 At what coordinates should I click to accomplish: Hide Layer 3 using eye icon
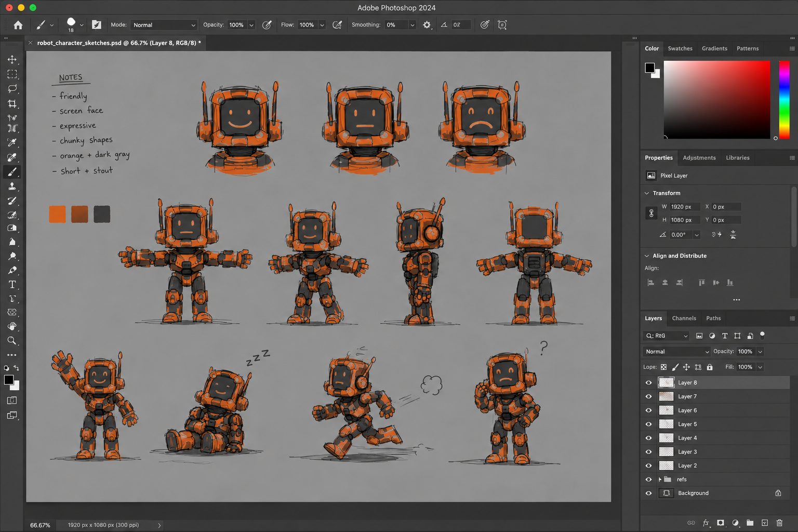coord(648,452)
